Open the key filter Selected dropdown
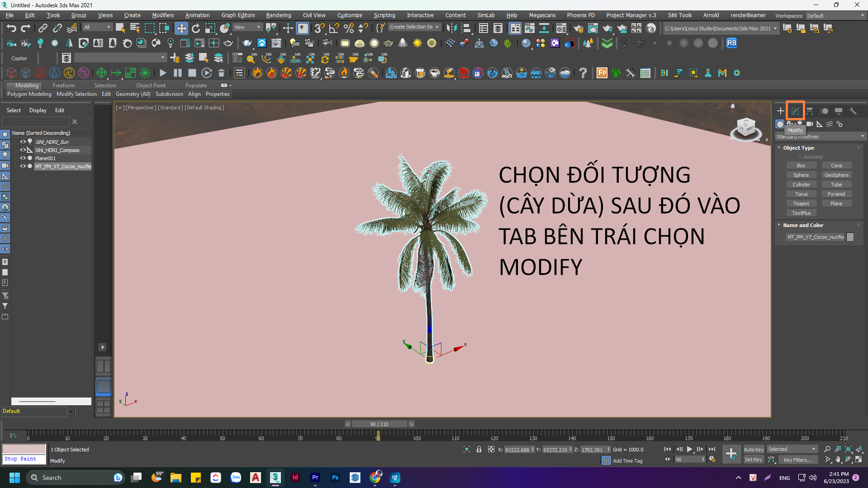Viewport: 868px width, 488px height. point(792,449)
